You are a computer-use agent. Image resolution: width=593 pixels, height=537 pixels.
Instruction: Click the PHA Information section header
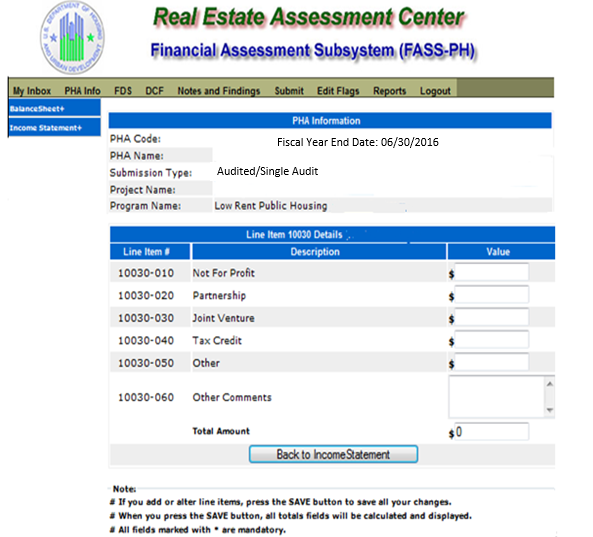(330, 121)
